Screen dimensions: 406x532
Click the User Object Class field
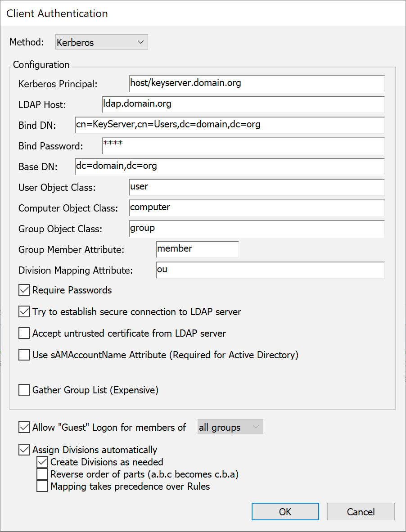click(x=256, y=187)
